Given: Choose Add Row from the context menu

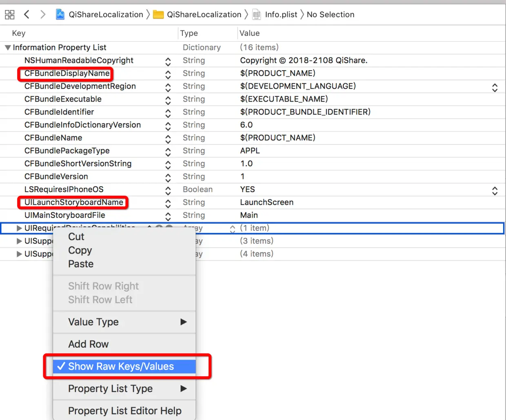Looking at the screenshot, I should (88, 344).
